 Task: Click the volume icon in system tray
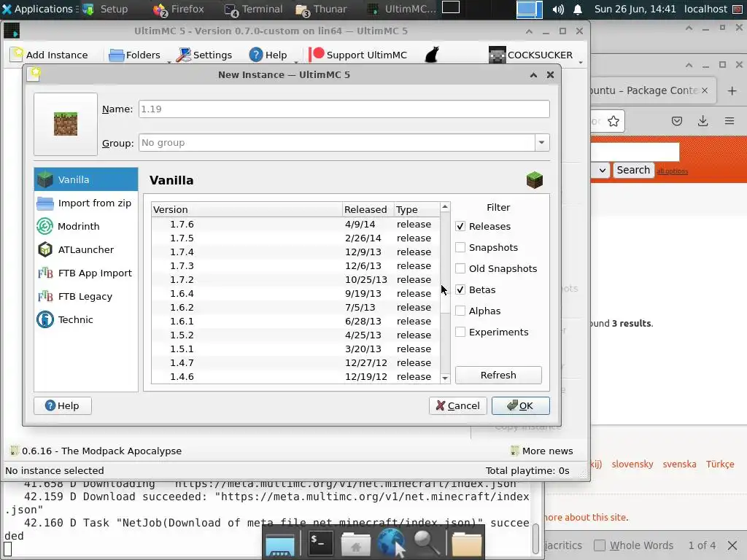click(x=558, y=9)
